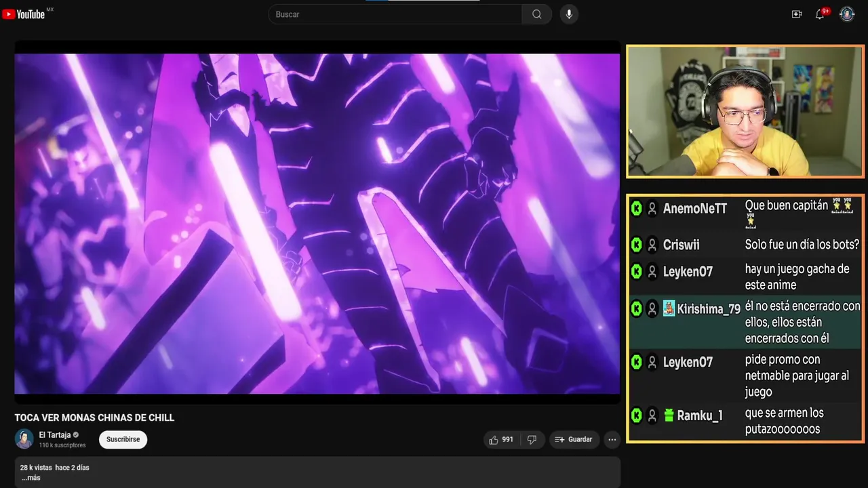Click the purple anime video player

click(x=317, y=223)
